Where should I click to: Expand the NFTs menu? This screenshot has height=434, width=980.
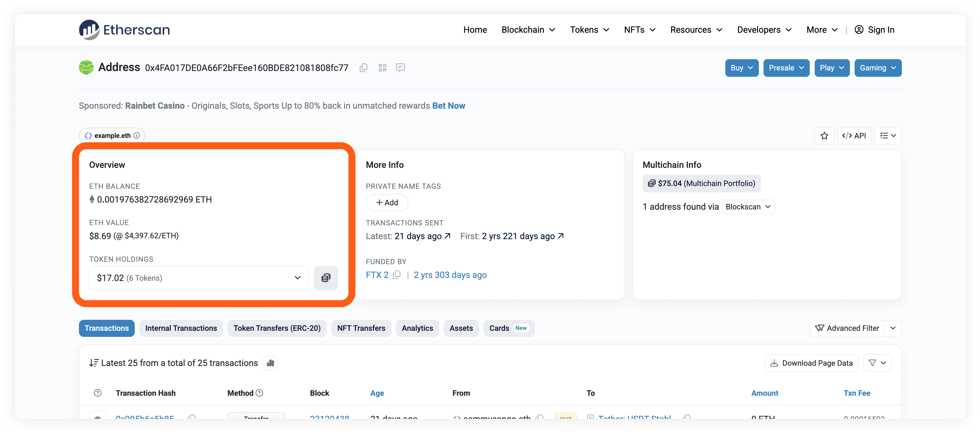(639, 30)
